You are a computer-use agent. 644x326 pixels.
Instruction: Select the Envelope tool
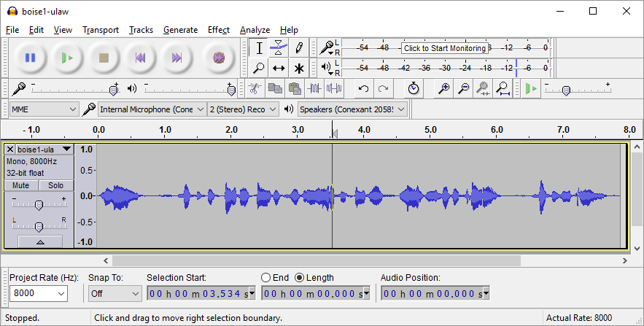click(x=279, y=48)
